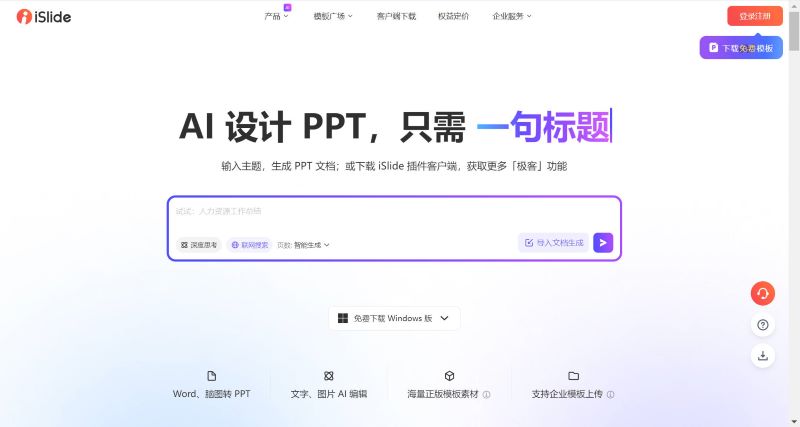Screen dimensions: 800x427
Task: Expand the 免费下载 Windows 版 download dropdown
Action: [394, 319]
